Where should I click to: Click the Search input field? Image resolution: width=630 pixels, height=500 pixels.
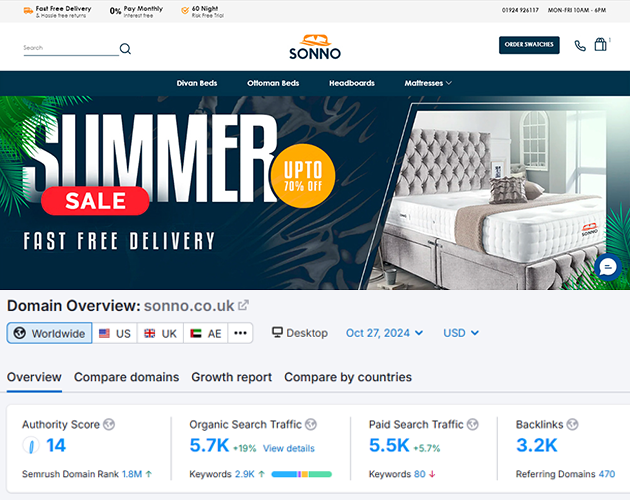point(71,48)
